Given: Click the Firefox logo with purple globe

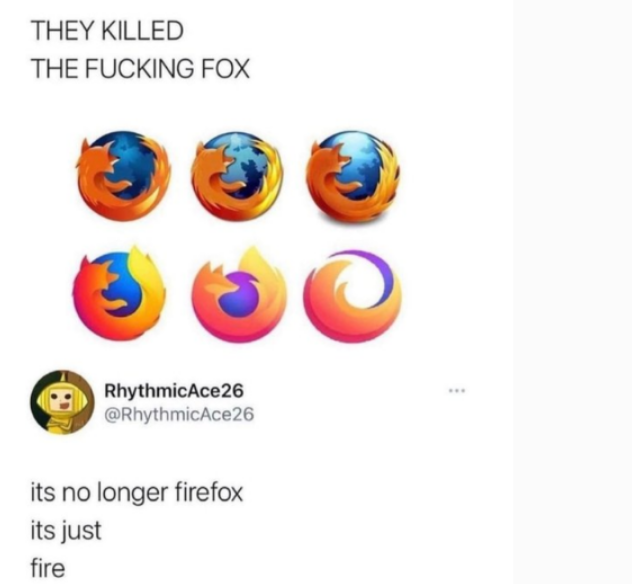Looking at the screenshot, I should [239, 293].
